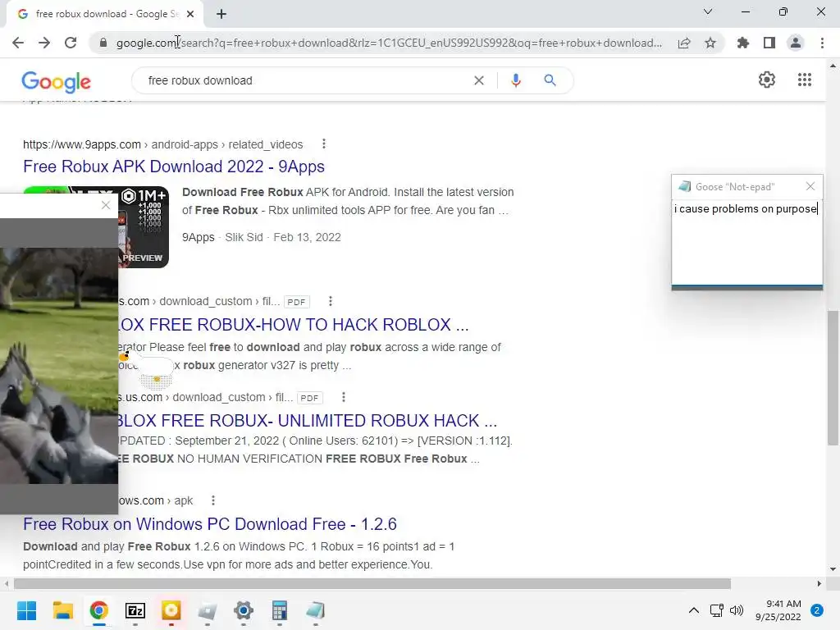Viewport: 840px width, 630px height.
Task: Open notification center badge
Action: click(x=817, y=610)
